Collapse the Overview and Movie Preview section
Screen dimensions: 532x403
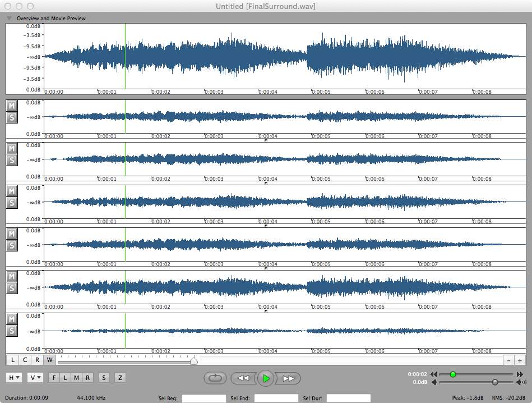pos(8,18)
